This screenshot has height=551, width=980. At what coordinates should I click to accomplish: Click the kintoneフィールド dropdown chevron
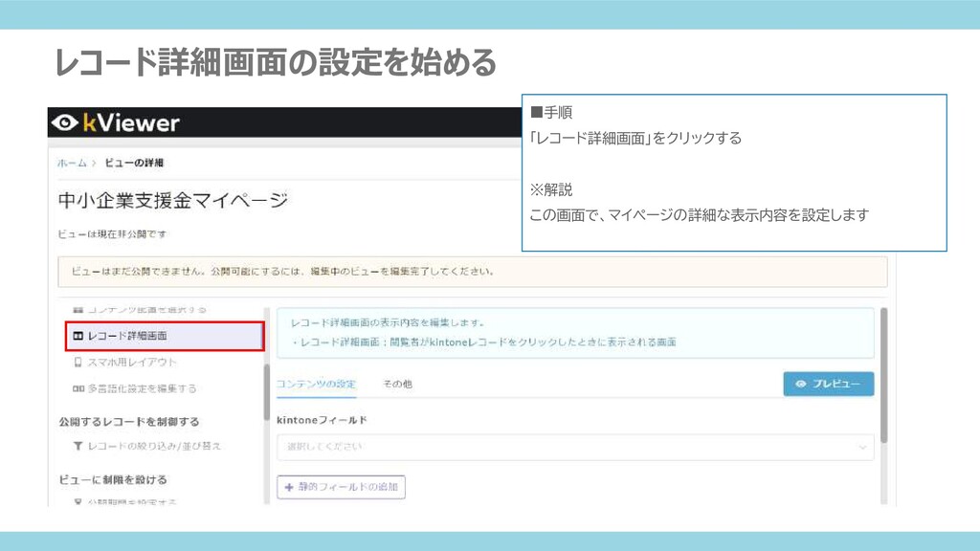point(862,448)
